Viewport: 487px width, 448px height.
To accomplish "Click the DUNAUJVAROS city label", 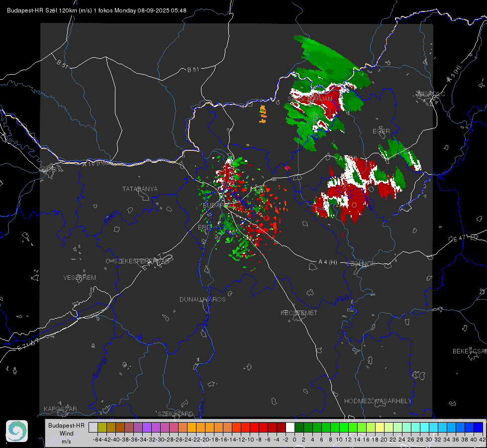I will point(202,299).
